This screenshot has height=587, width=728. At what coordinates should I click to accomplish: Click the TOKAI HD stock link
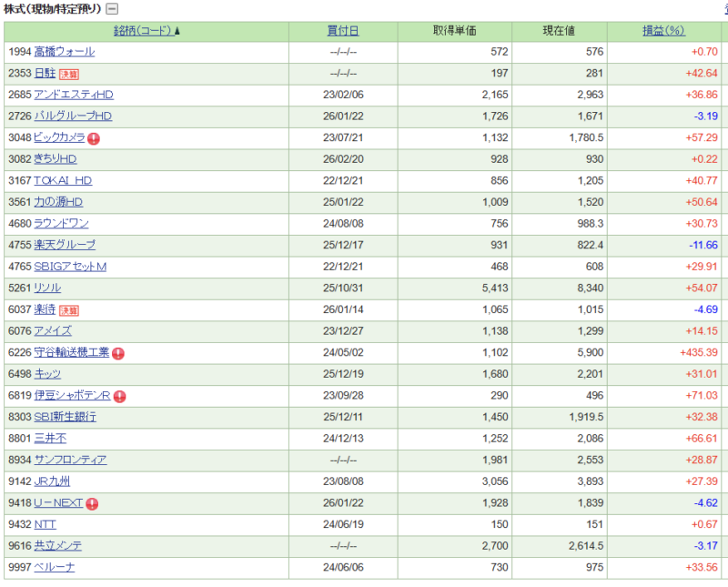pyautogui.click(x=63, y=180)
